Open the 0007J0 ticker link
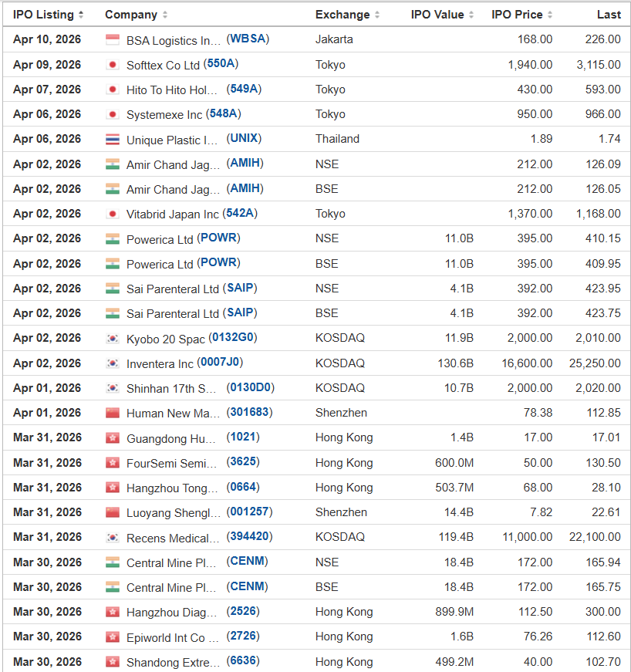 220,363
